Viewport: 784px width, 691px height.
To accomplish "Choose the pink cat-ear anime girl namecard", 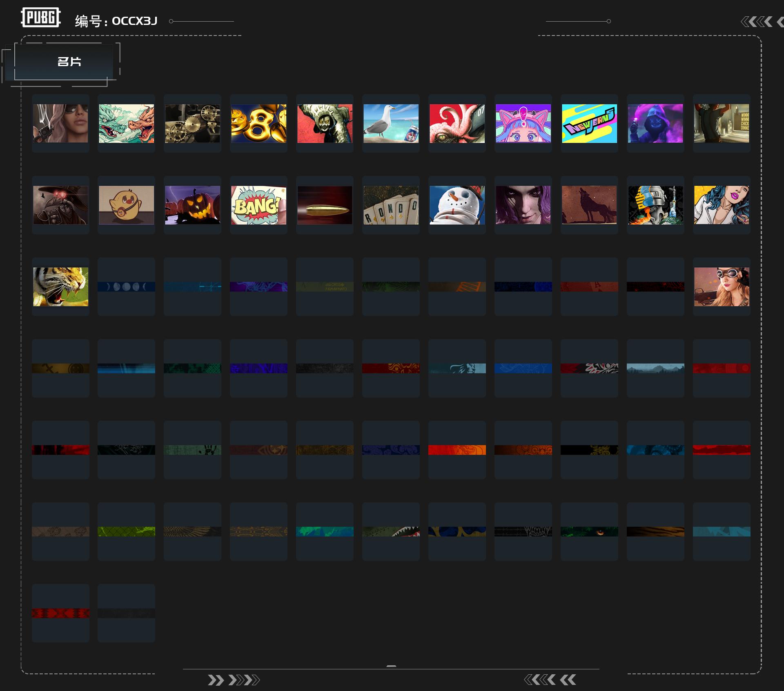I will 523,123.
